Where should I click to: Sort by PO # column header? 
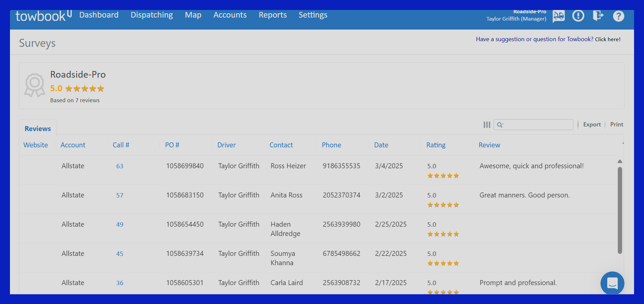pos(172,145)
